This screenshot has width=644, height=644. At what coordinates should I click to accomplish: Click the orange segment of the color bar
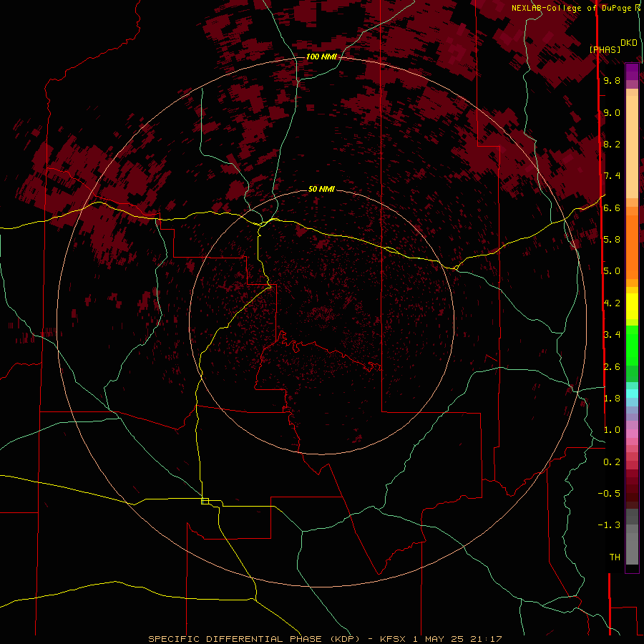[x=632, y=248]
